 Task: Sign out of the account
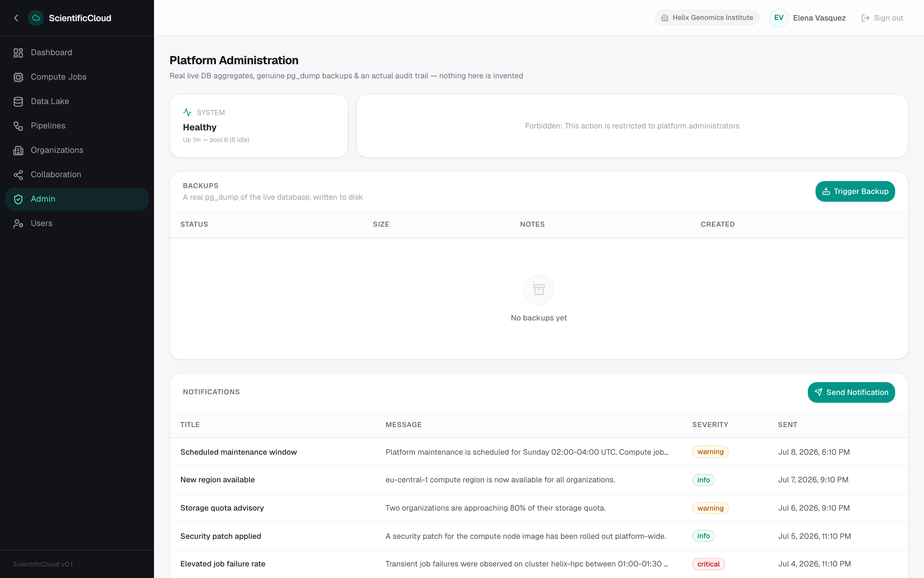pyautogui.click(x=882, y=18)
